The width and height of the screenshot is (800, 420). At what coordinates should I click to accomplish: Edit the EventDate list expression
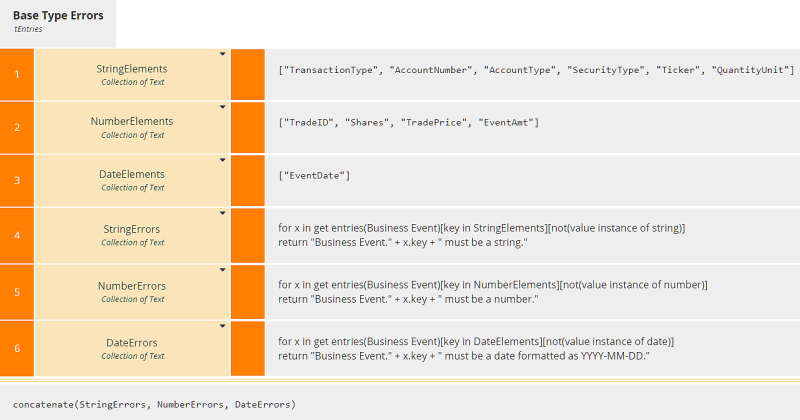[x=314, y=176]
